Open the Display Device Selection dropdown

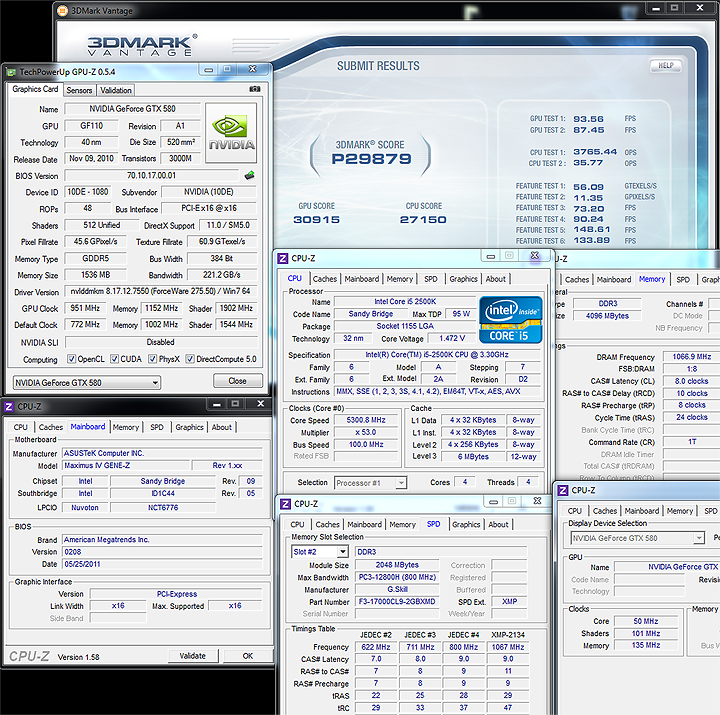(x=637, y=538)
